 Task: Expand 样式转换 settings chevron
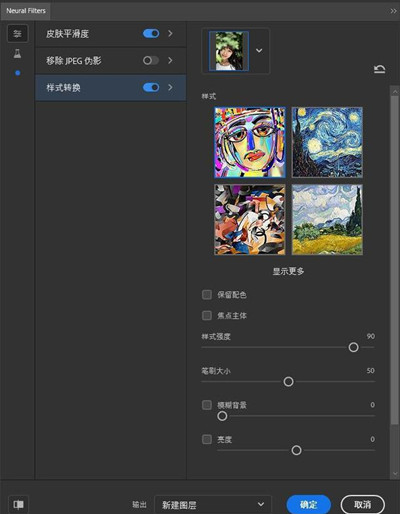(170, 87)
